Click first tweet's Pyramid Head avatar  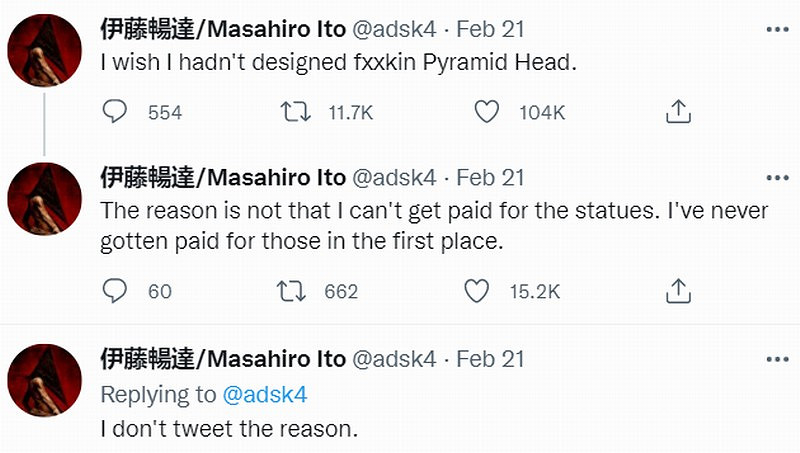(45, 52)
